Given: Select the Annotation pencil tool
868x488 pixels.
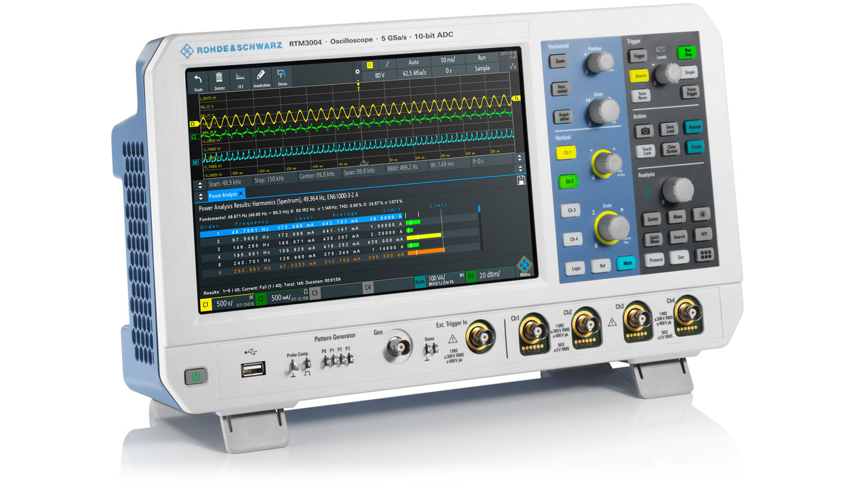Looking at the screenshot, I should coord(261,78).
